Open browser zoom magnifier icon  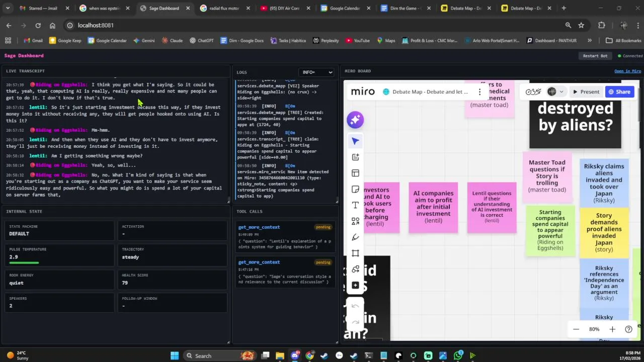(x=568, y=25)
